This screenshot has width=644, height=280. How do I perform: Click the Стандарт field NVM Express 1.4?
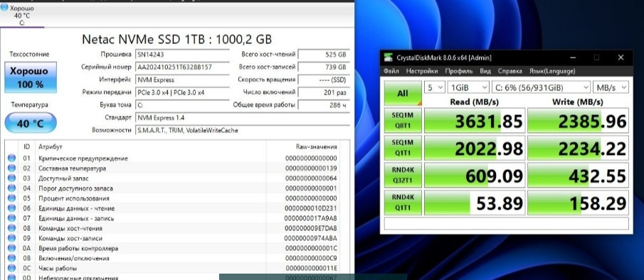[243, 118]
